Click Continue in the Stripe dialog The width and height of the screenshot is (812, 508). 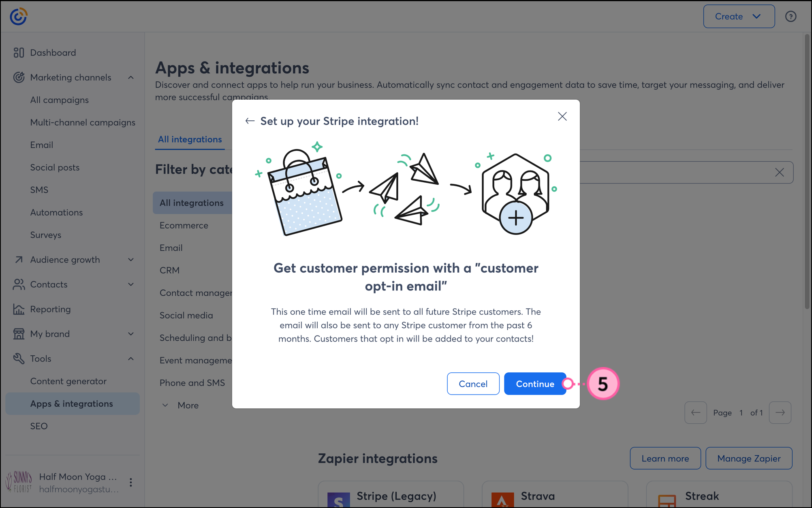(535, 384)
